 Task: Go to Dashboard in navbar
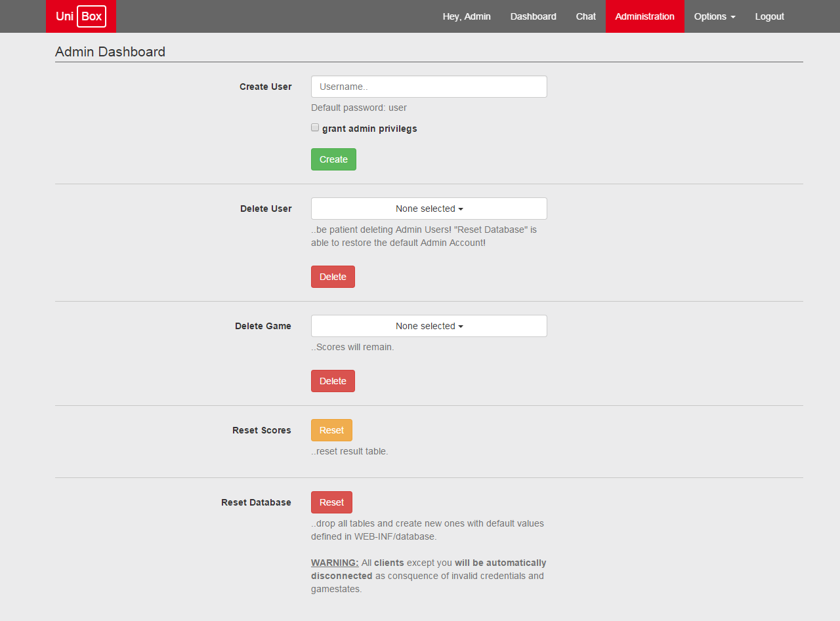click(x=534, y=16)
